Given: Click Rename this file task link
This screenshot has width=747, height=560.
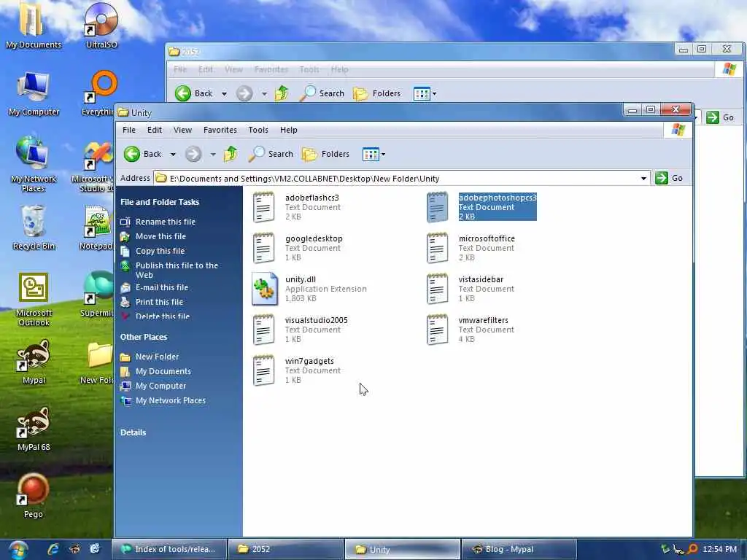Looking at the screenshot, I should [x=166, y=222].
